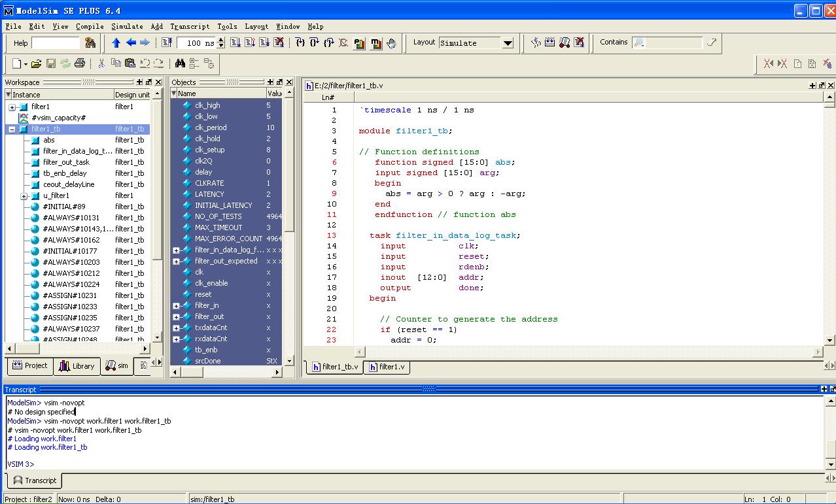Toggle zoom of the Objects panel
The image size is (836, 504).
(270, 82)
